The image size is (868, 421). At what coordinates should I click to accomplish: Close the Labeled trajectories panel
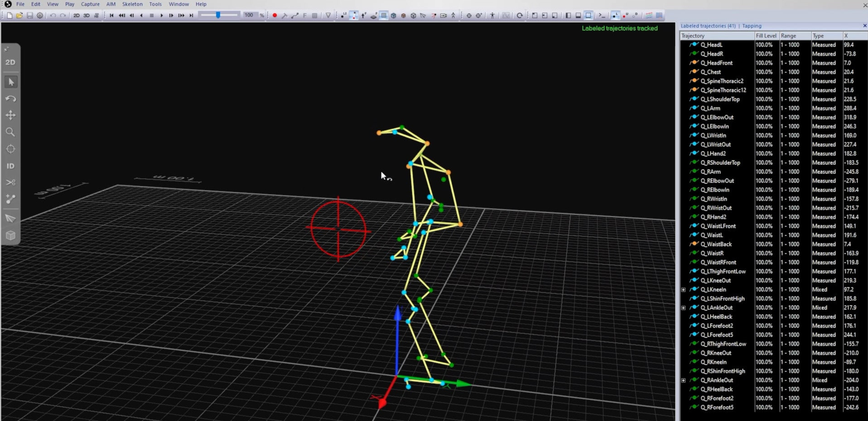pos(864,26)
